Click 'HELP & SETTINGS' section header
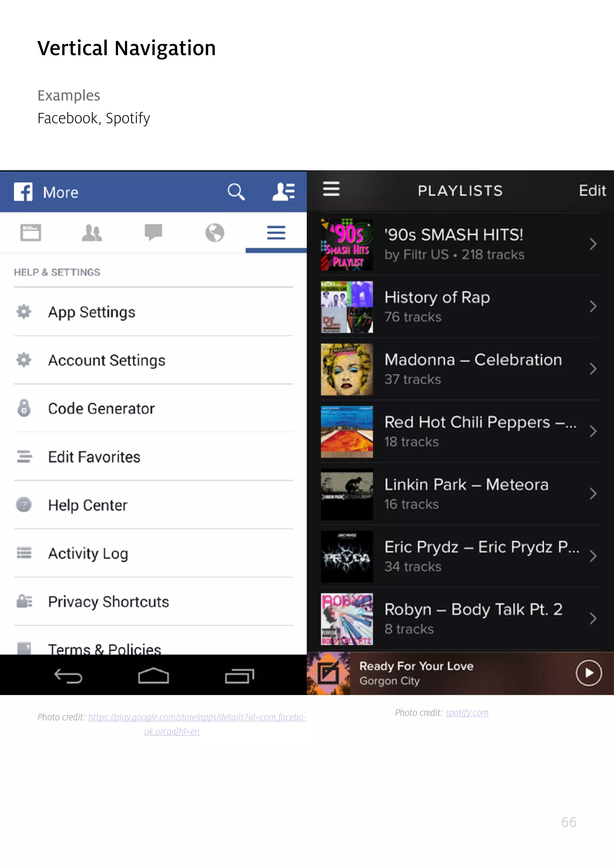The height and width of the screenshot is (868, 614). (x=57, y=272)
